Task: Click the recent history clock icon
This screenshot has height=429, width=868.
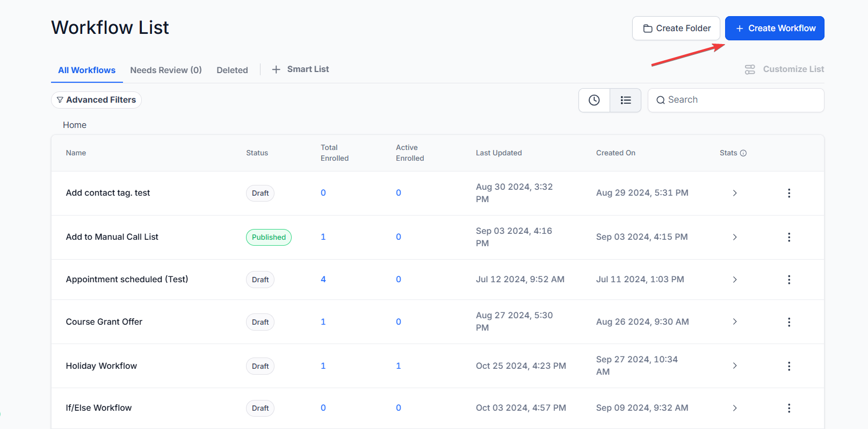Action: click(x=594, y=100)
